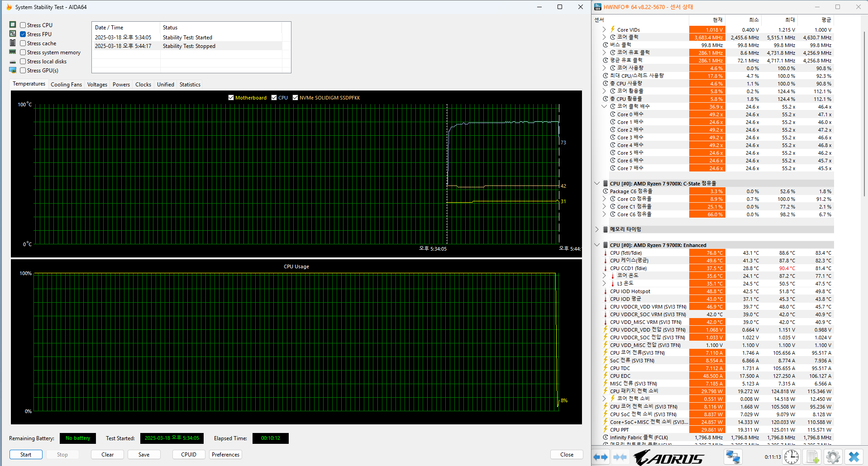Click the log-to-file sheet icon in HWiNFO
Image resolution: width=868 pixels, height=466 pixels.
(x=812, y=457)
